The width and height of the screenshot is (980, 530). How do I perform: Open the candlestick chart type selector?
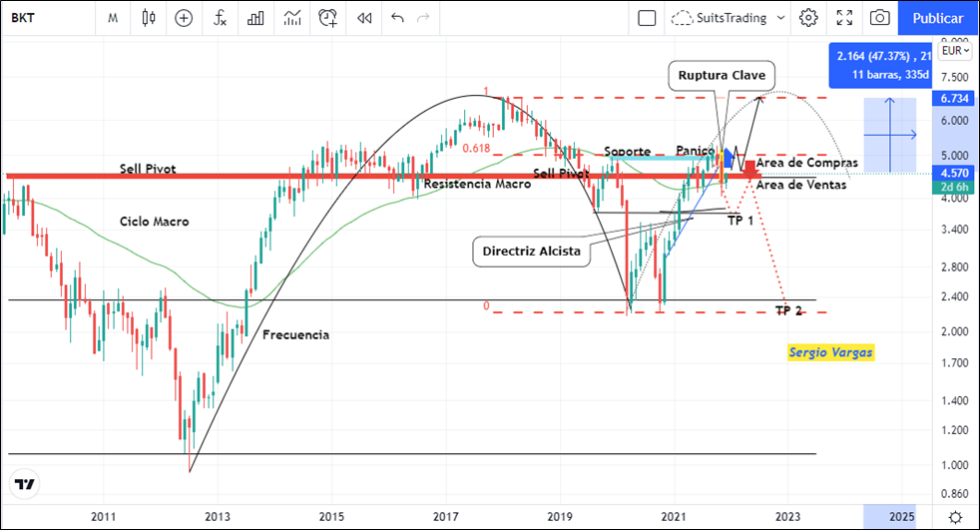click(150, 18)
